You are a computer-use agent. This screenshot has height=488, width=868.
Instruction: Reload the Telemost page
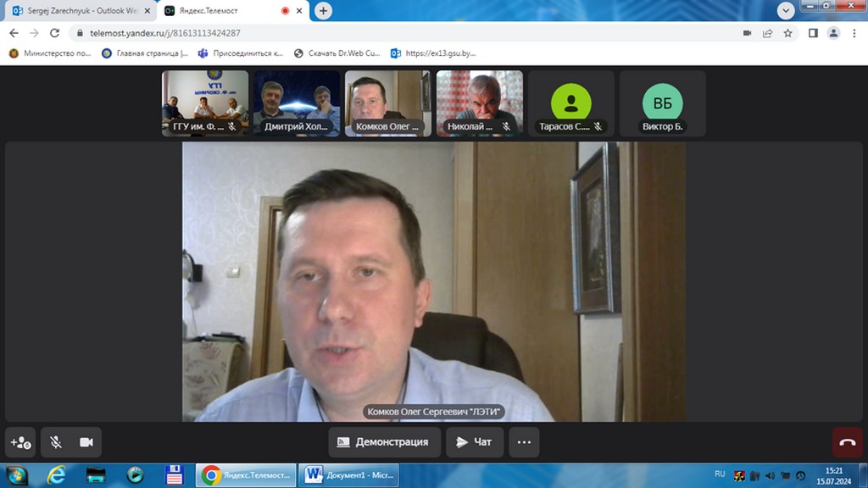[x=55, y=33]
